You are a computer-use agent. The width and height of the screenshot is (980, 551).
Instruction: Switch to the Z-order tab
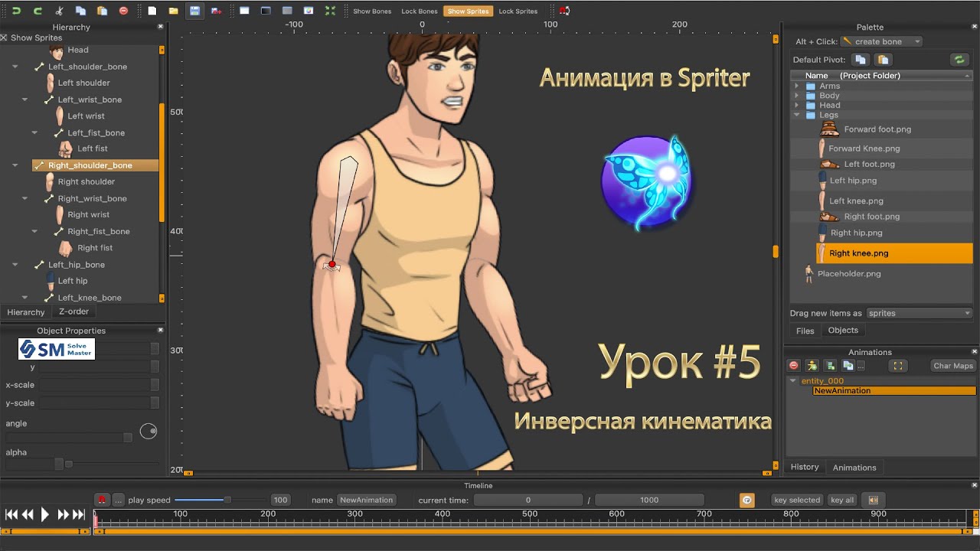pos(73,311)
